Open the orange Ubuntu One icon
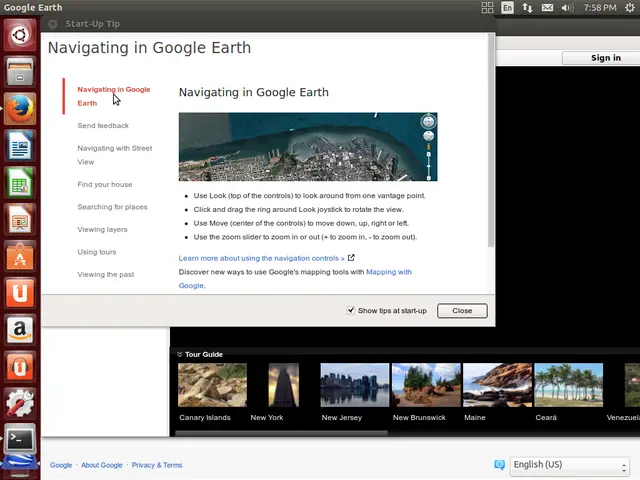 coord(20,293)
